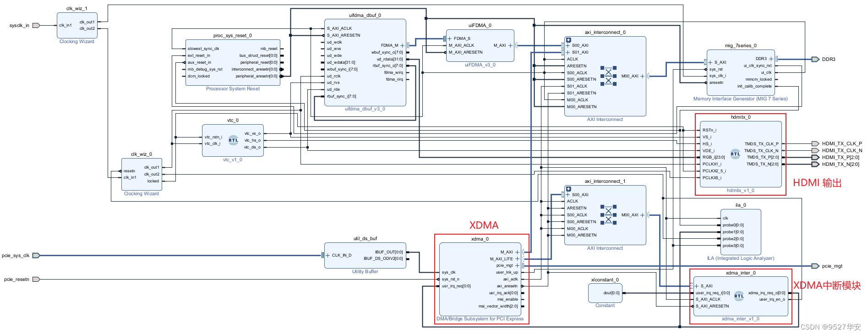Viewport: 868px width, 335px height.
Task: Expand M00_AXI interface on axi_interconnect_1
Action: [642, 215]
